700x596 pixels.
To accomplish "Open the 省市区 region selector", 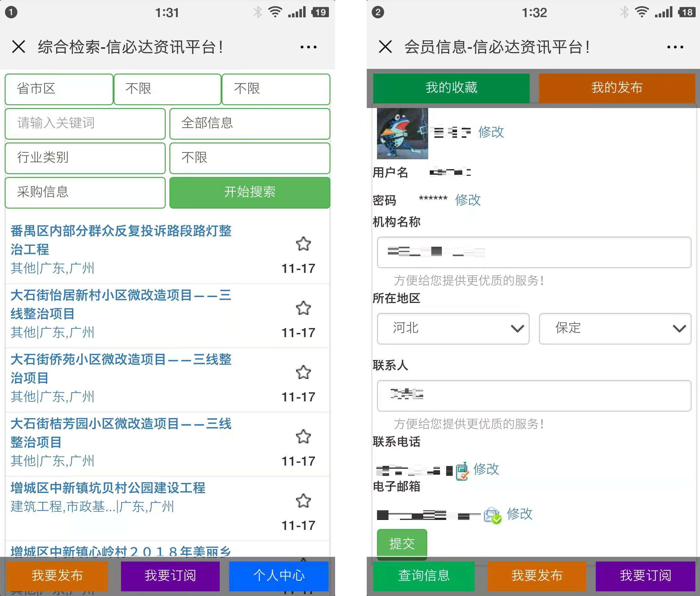I will [x=59, y=89].
